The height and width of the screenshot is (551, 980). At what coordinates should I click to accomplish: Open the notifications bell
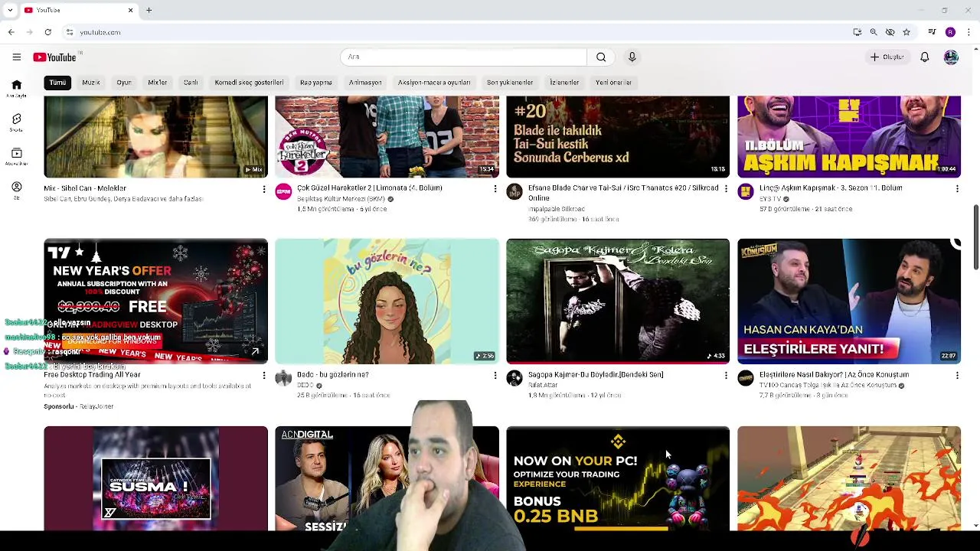pos(924,57)
